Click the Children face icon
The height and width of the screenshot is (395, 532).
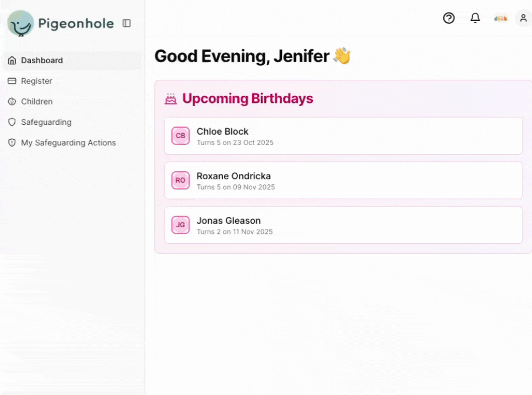[x=12, y=102]
